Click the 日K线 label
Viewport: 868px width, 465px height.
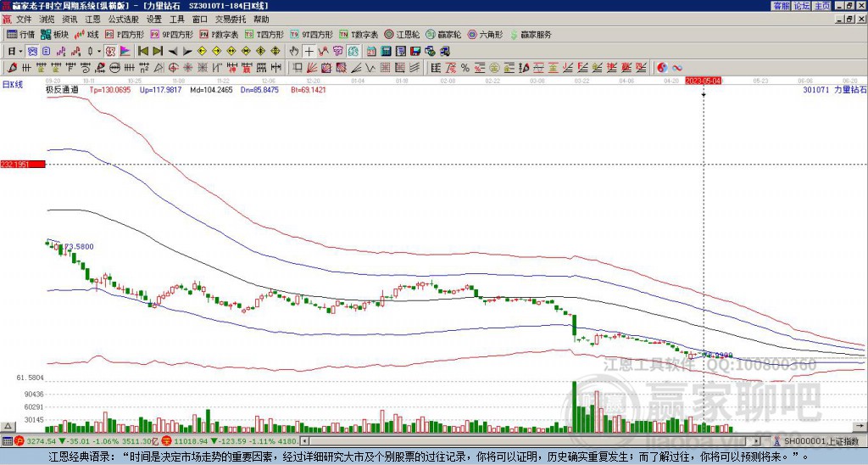[x=13, y=84]
